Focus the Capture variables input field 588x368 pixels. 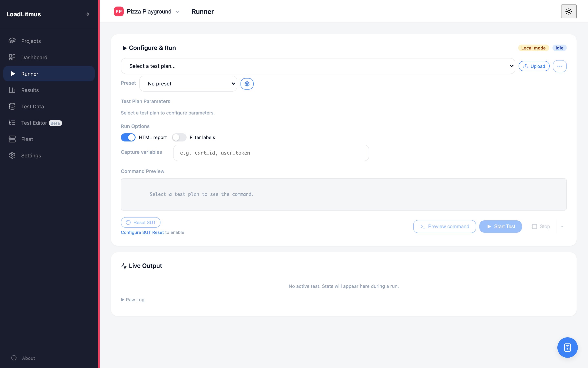click(271, 153)
